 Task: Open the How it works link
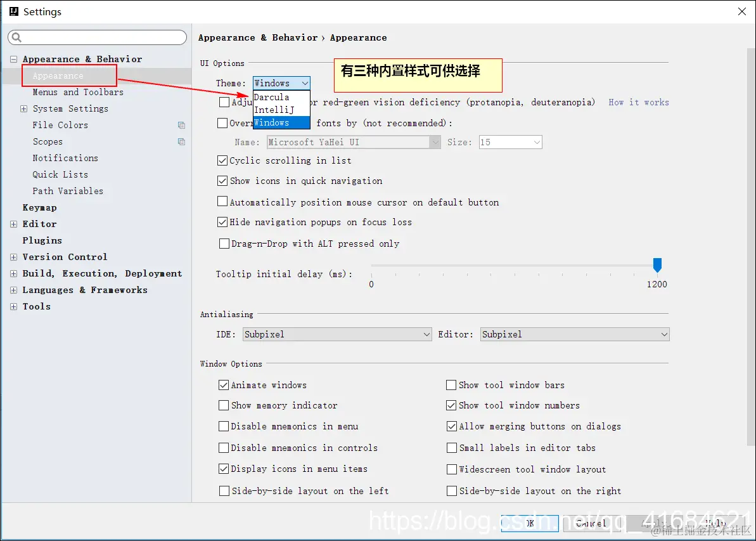pyautogui.click(x=638, y=102)
